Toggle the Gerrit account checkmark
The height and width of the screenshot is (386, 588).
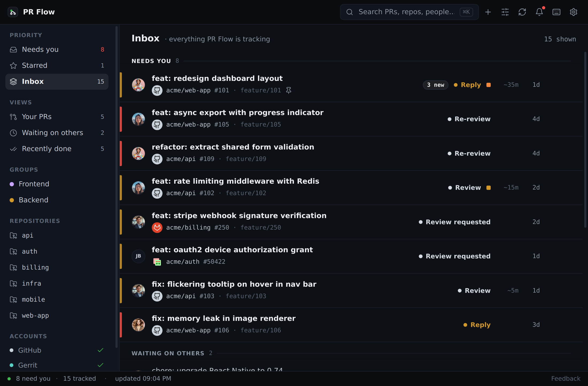[x=100, y=365]
